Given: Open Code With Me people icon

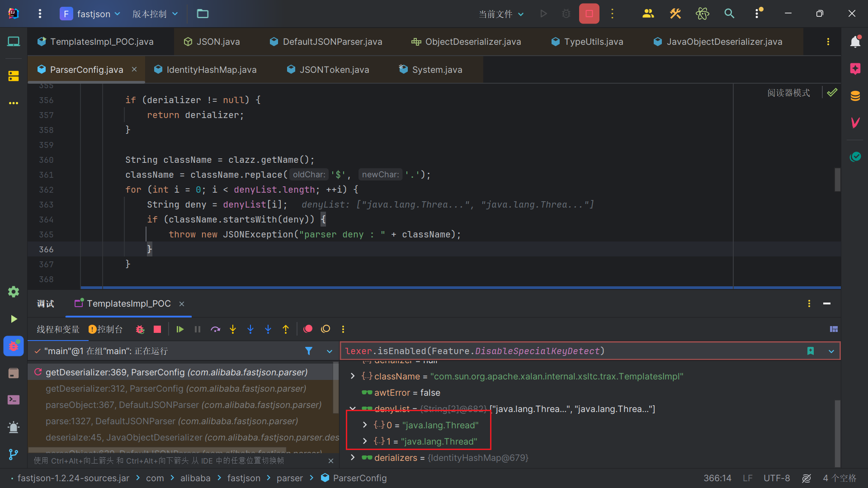Looking at the screenshot, I should (648, 14).
